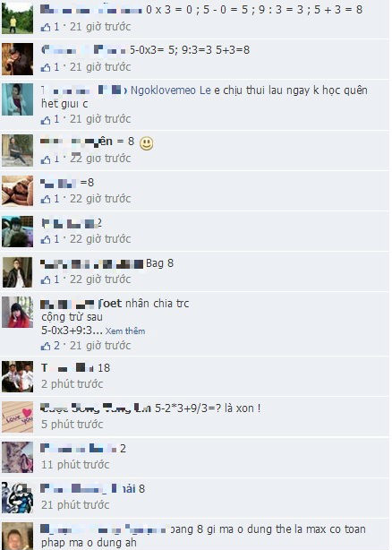Click the like icon with count 2
392x550 pixels.
(46, 346)
